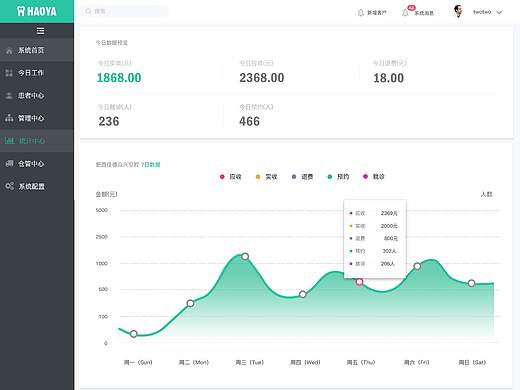The width and height of the screenshot is (520, 390).
Task: Click the tooltip row showing 302人
Action: (374, 251)
